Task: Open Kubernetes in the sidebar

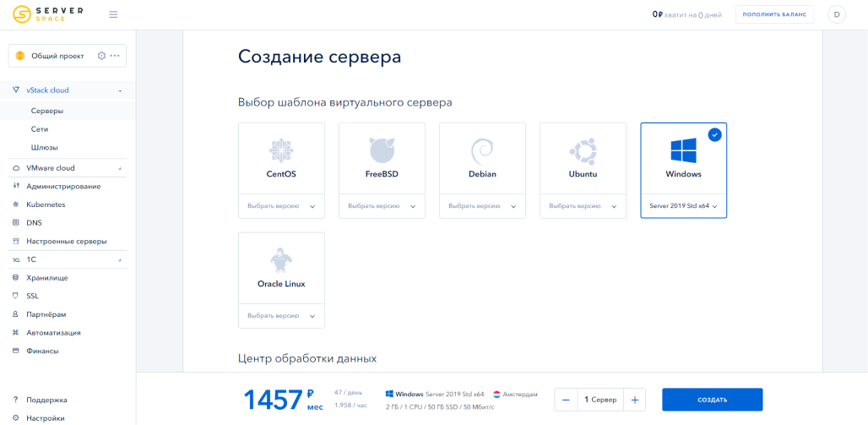Action: [46, 204]
